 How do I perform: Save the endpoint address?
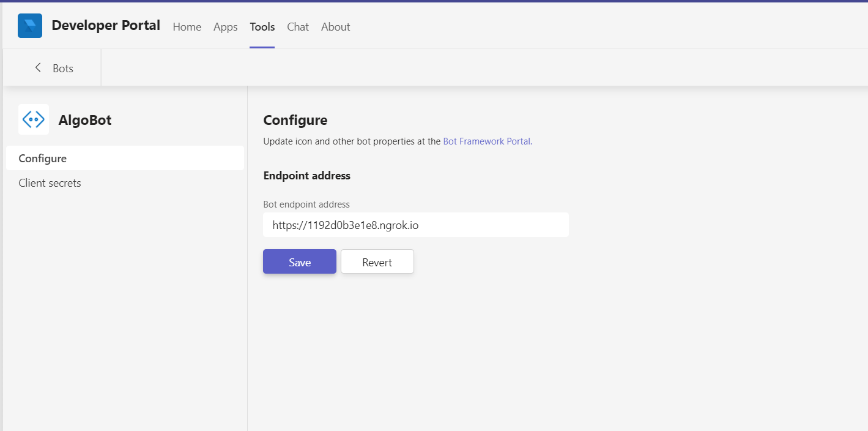(x=300, y=262)
